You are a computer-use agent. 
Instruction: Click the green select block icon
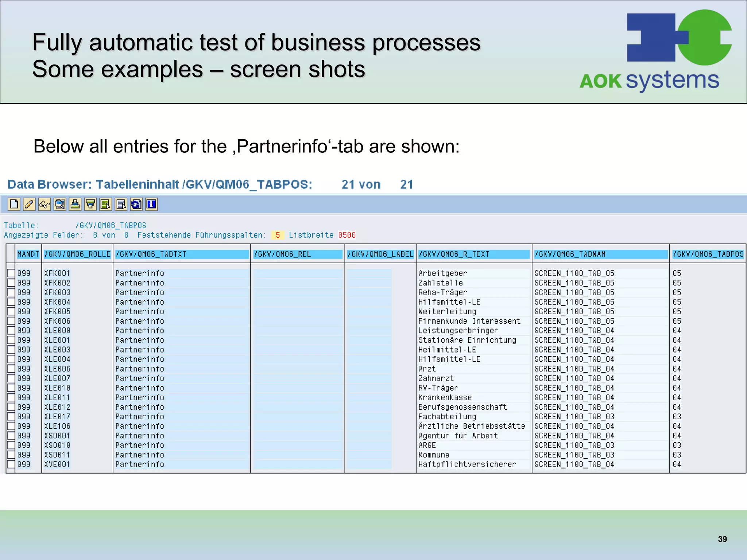pyautogui.click(x=106, y=204)
